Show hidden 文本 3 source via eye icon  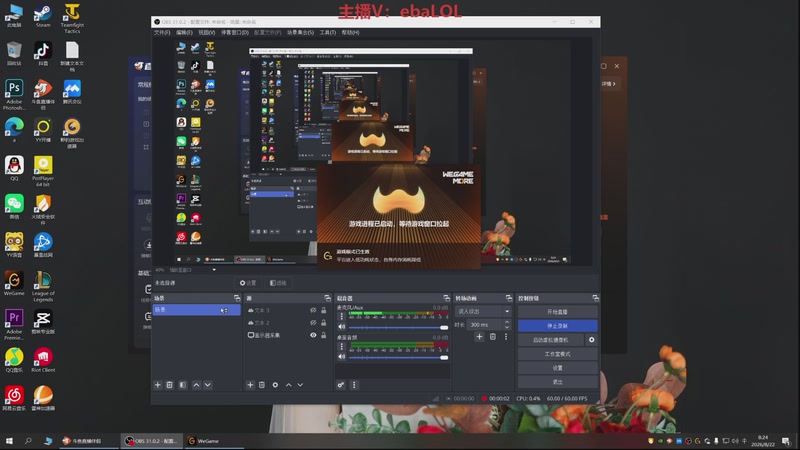(x=313, y=310)
